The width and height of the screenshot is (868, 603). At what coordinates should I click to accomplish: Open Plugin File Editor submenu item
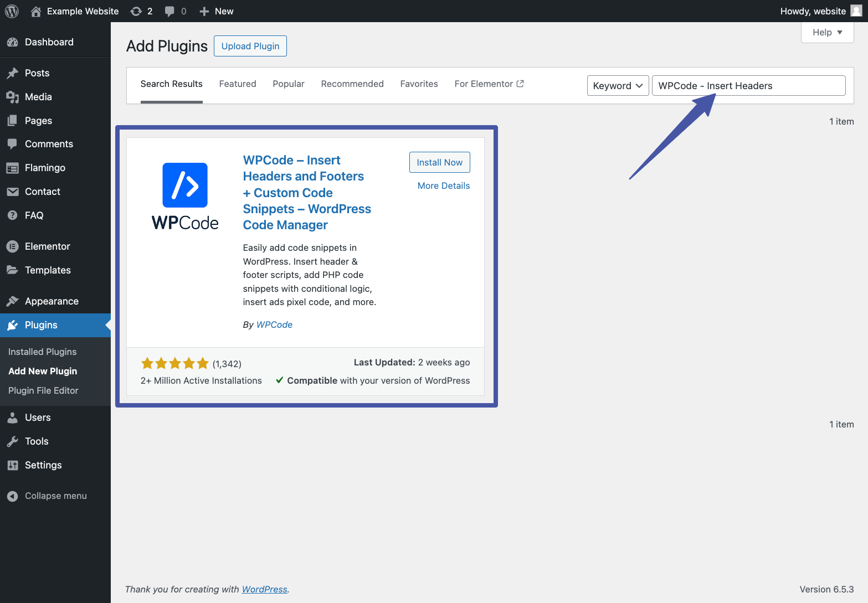click(43, 391)
